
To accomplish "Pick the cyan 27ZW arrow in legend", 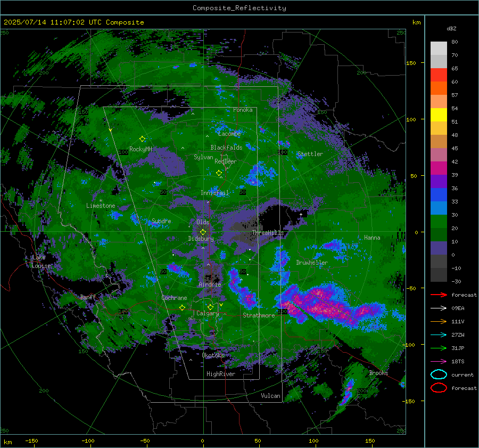I will click(x=439, y=335).
